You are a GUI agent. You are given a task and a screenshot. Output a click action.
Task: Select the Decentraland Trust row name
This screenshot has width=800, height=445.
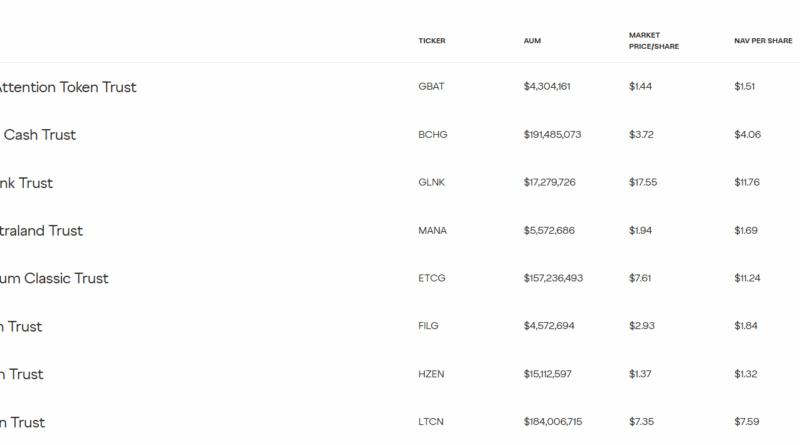coord(41,231)
